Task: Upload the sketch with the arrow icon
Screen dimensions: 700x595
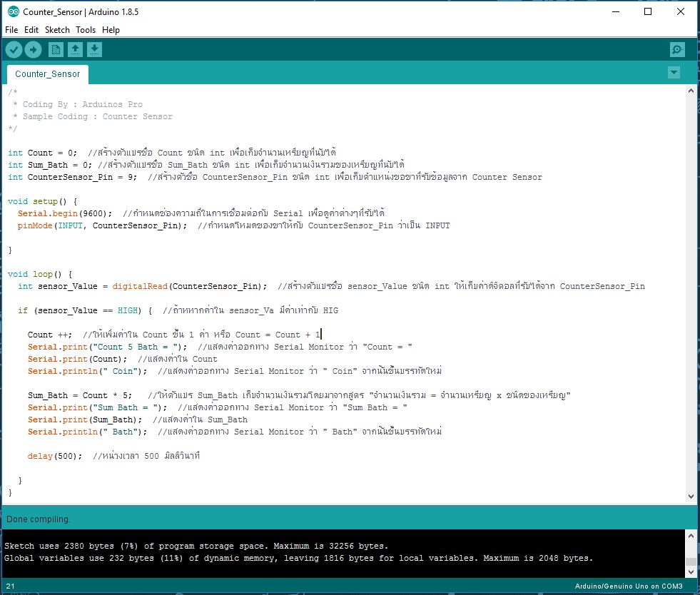Action: pos(33,49)
